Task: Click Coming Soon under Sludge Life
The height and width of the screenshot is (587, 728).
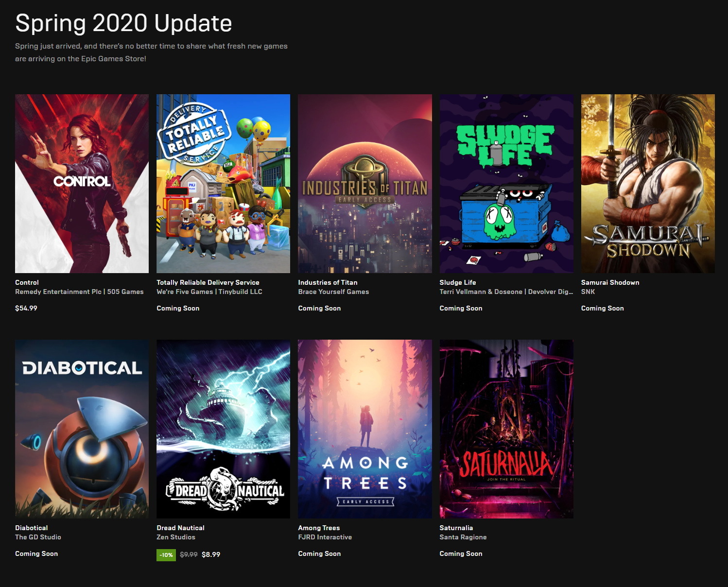Action: [x=461, y=308]
